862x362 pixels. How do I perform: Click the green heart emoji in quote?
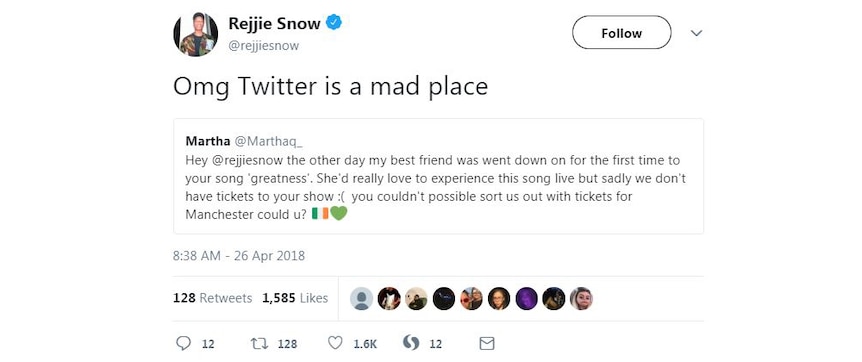[x=339, y=213]
